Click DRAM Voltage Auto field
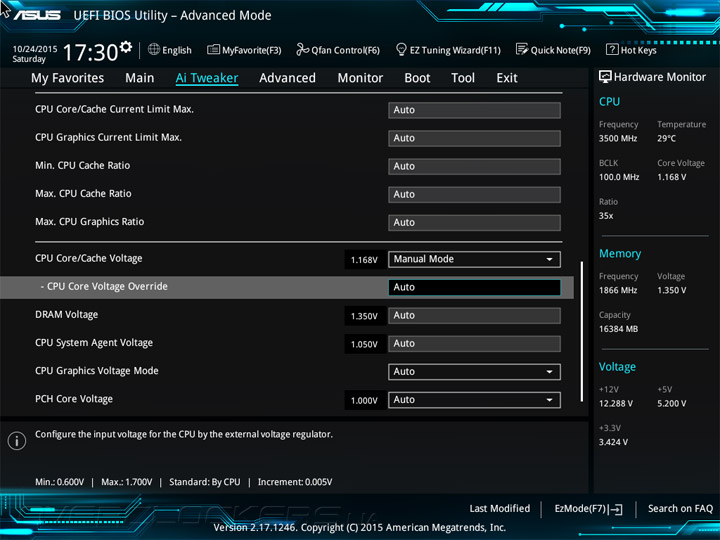 coord(474,315)
